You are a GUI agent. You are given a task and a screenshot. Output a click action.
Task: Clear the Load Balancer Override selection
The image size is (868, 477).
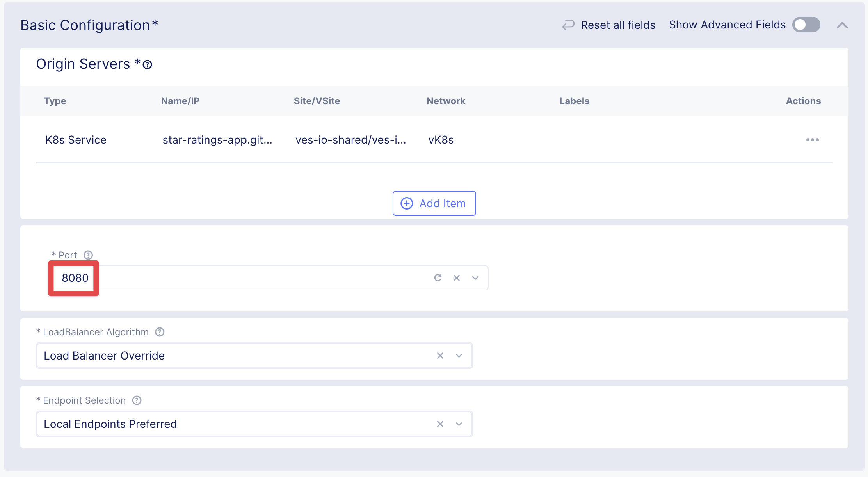coord(440,356)
